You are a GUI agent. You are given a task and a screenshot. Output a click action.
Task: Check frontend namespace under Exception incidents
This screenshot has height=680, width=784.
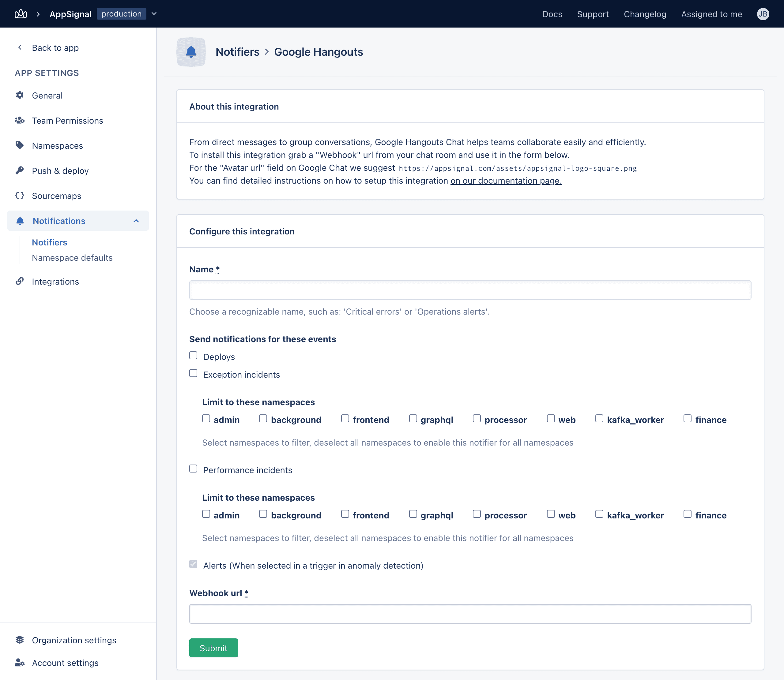point(345,419)
